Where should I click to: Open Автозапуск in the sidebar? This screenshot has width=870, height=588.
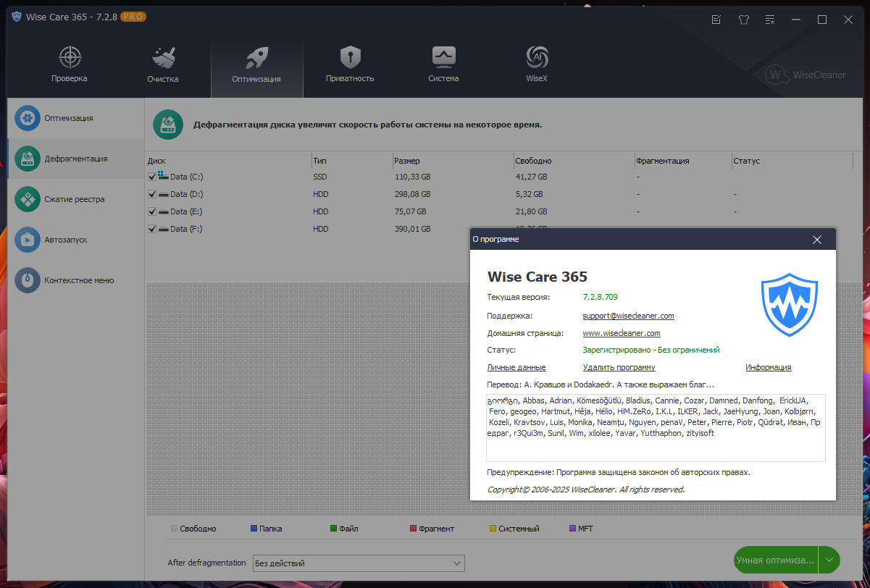[x=76, y=240]
